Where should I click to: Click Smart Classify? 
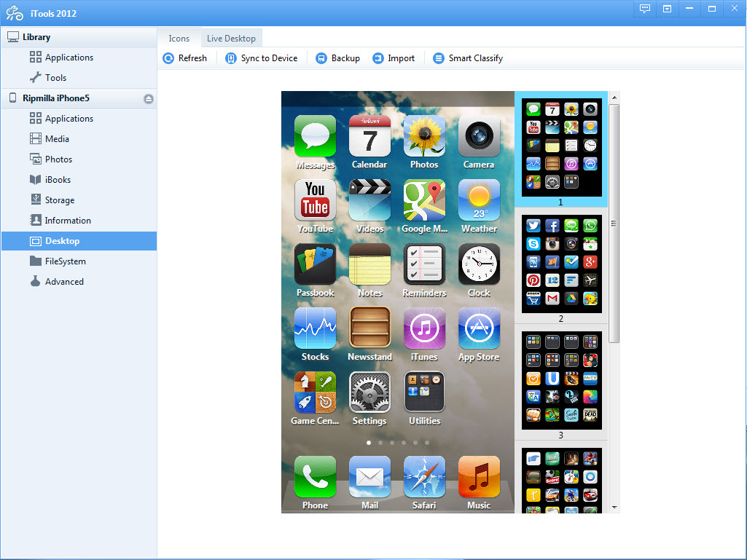(468, 58)
